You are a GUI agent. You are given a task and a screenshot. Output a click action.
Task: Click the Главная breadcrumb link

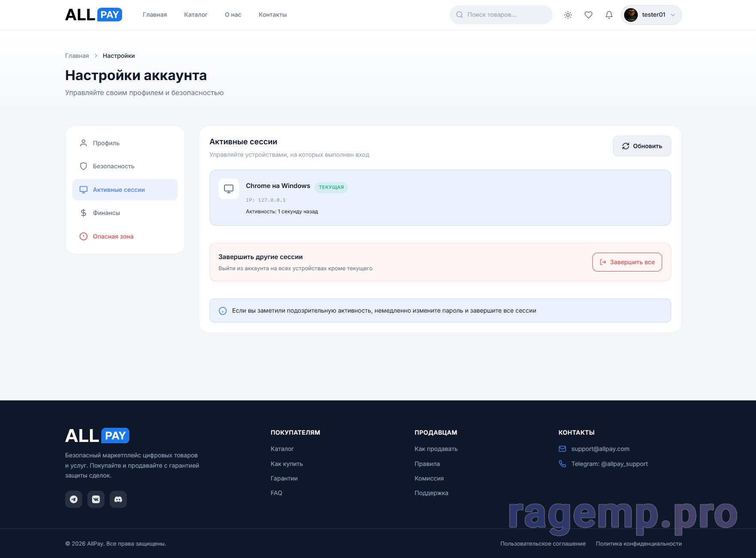[77, 56]
